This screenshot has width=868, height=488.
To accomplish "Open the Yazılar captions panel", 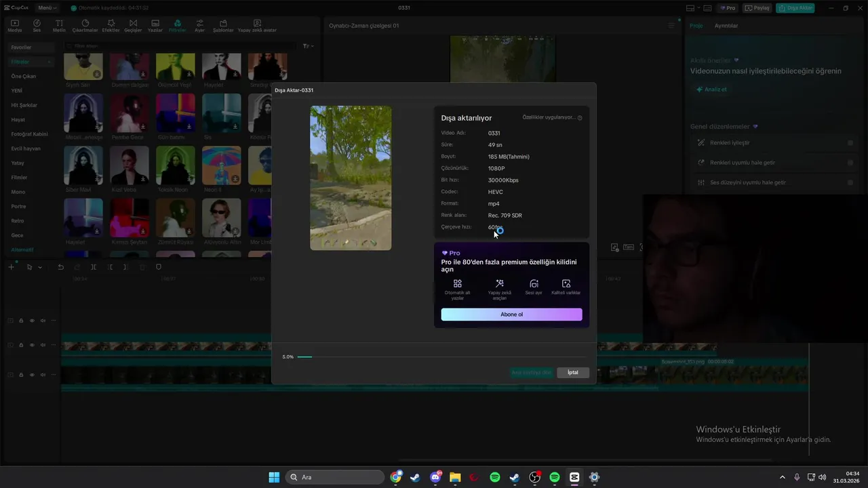I will coord(155,26).
